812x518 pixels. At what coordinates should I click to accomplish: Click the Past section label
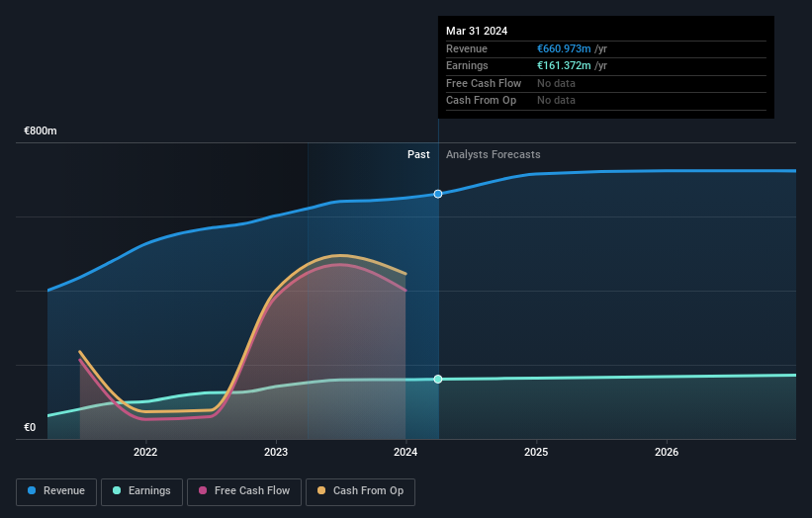click(418, 155)
